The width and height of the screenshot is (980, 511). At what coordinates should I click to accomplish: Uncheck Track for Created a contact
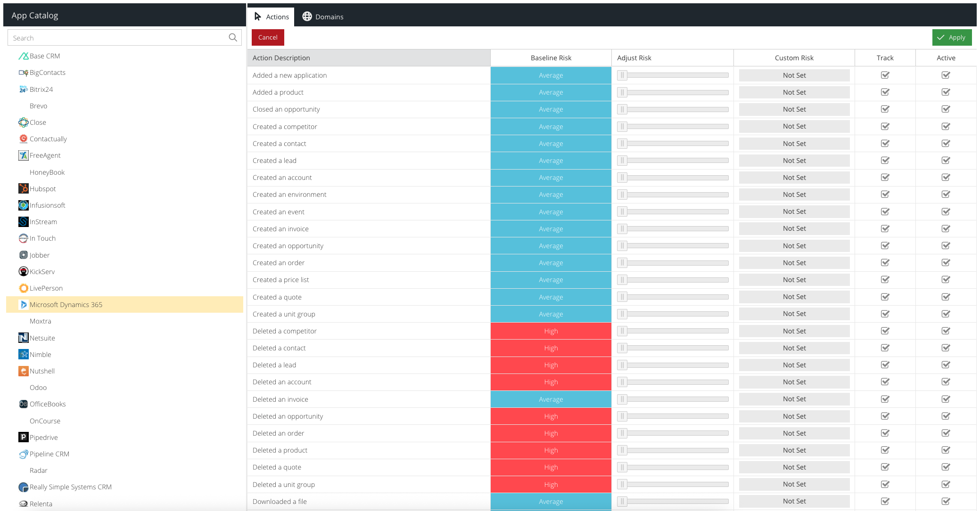(x=885, y=144)
